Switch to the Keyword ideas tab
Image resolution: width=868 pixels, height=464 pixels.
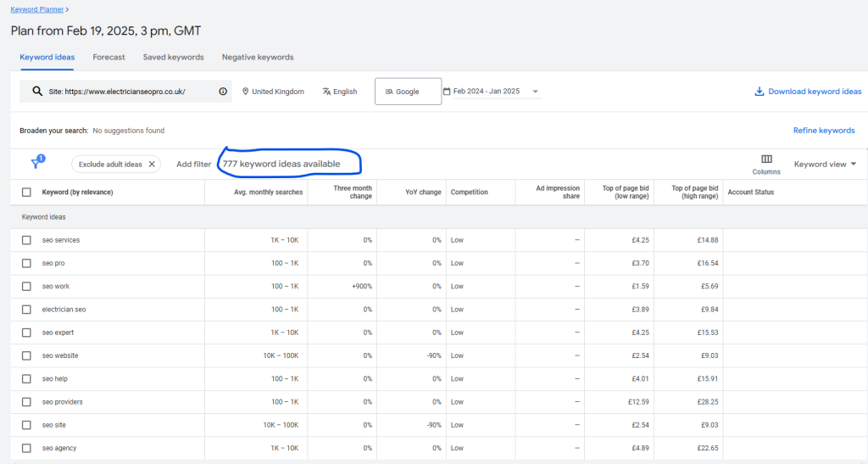[47, 57]
